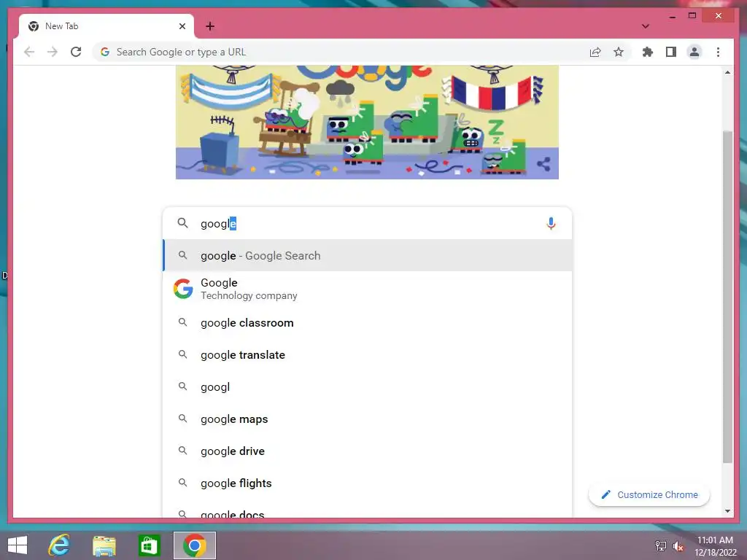Click the page scrollbar up arrow
Image resolution: width=747 pixels, height=560 pixels.
pos(727,72)
